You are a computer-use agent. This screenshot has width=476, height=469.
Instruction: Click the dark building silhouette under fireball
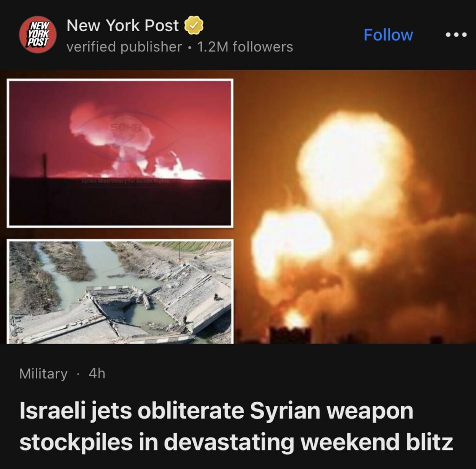point(290,335)
